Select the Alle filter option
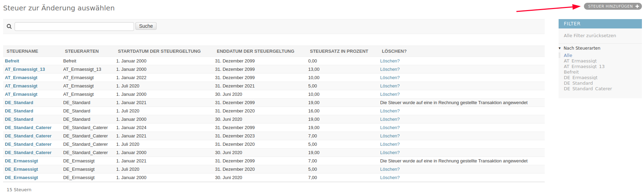This screenshot has height=194, width=644. (568, 56)
